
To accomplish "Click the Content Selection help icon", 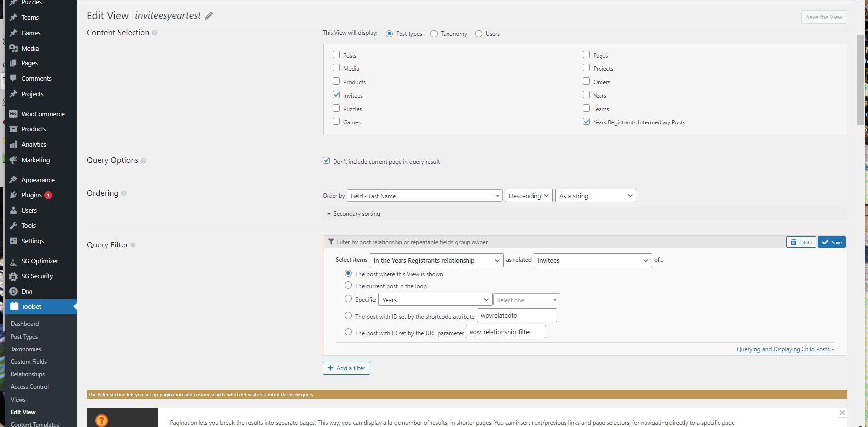I will 155,33.
